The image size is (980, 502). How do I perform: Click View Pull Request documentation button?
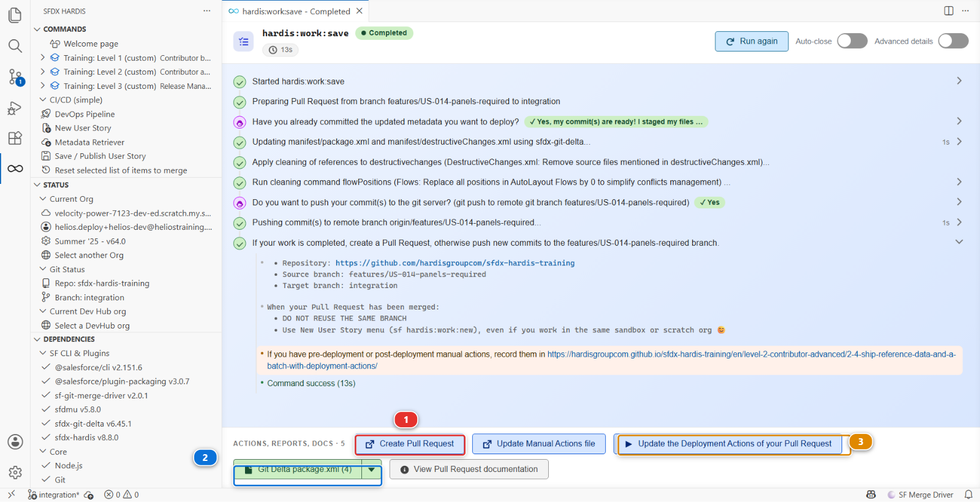469,470
